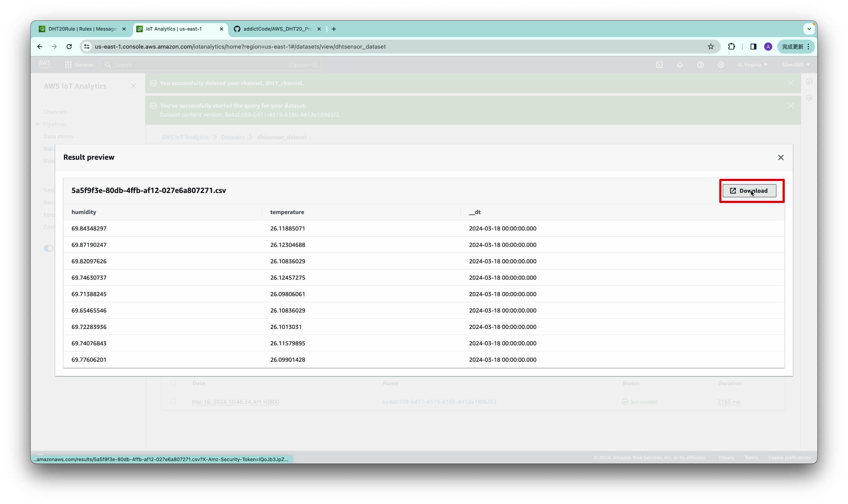Open Data stores in the sidebar

tap(58, 136)
